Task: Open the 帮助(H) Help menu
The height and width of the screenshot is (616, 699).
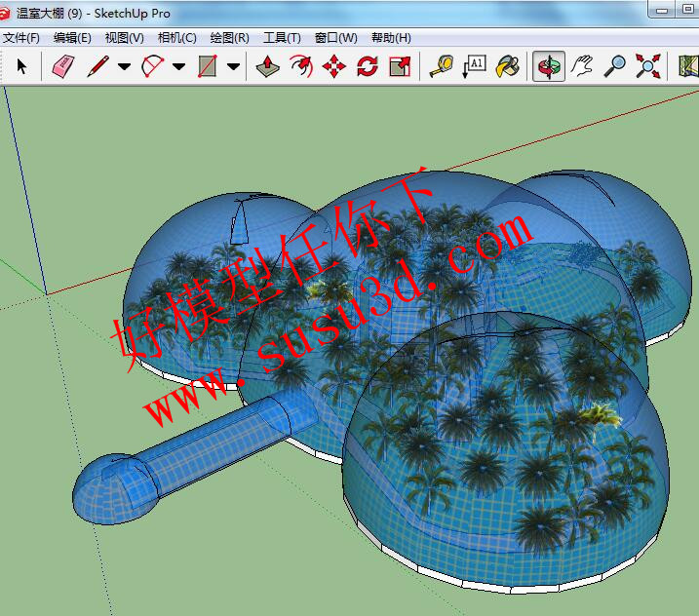Action: point(391,38)
